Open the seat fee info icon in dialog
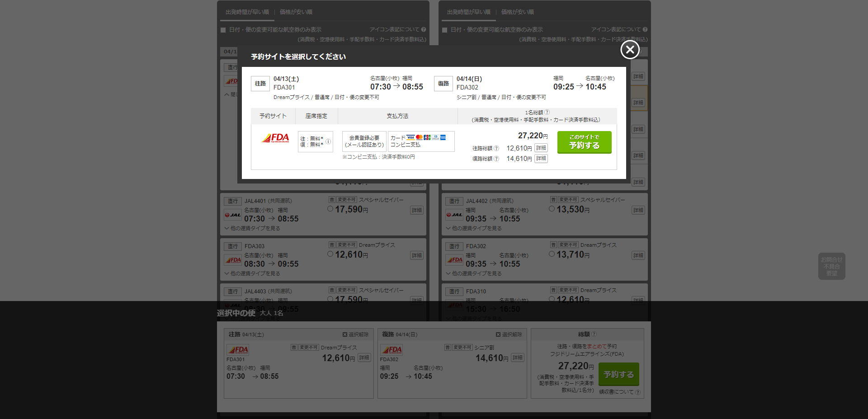This screenshot has width=868, height=419. 328,141
